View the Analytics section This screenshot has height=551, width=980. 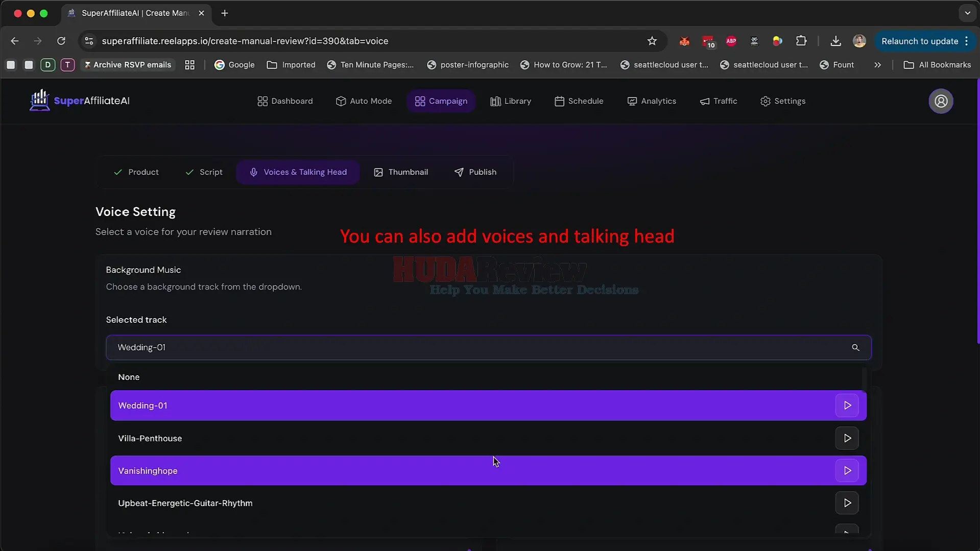652,101
